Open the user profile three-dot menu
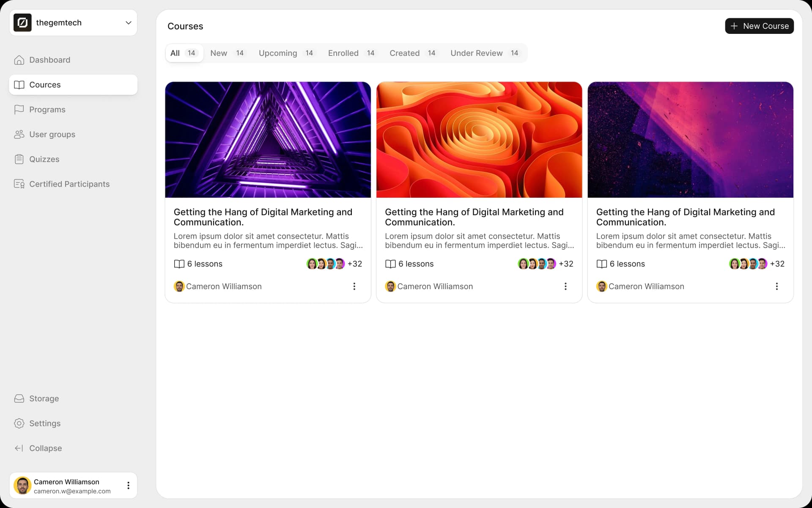Viewport: 812px width, 508px height. pos(128,486)
